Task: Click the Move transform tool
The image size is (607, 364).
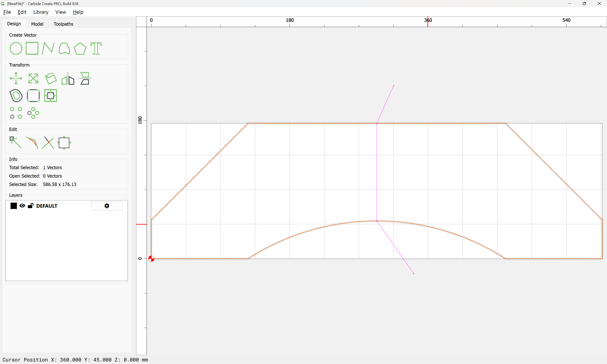Action: (16, 79)
